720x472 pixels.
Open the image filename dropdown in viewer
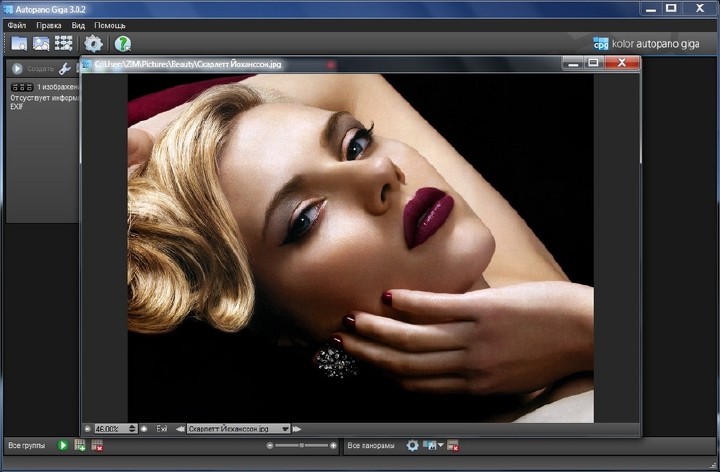click(285, 428)
